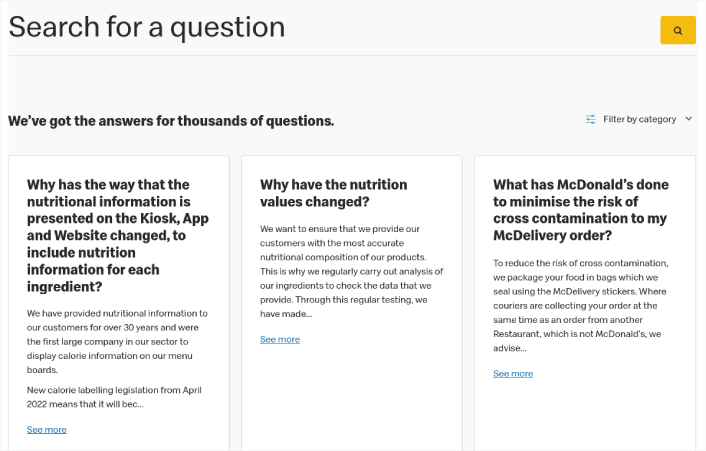Click the divider line beneath the search field
Viewport: 706px width, 451px height.
[352, 56]
